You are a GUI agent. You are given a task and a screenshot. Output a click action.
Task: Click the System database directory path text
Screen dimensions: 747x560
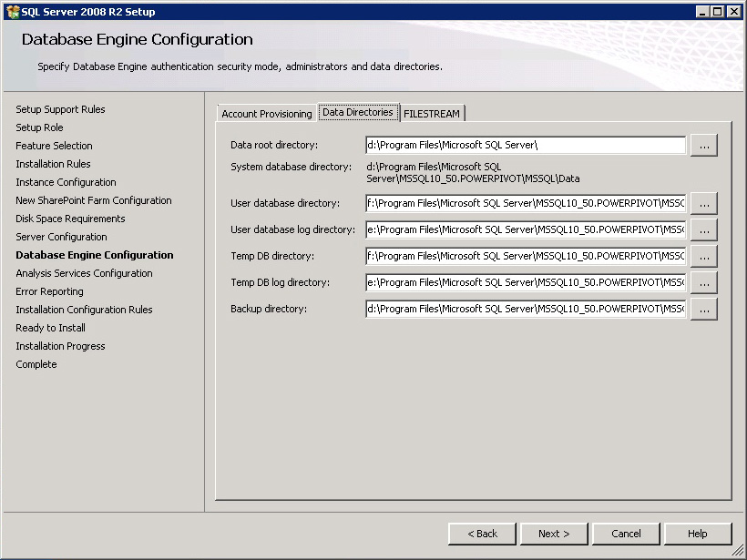[x=473, y=173]
